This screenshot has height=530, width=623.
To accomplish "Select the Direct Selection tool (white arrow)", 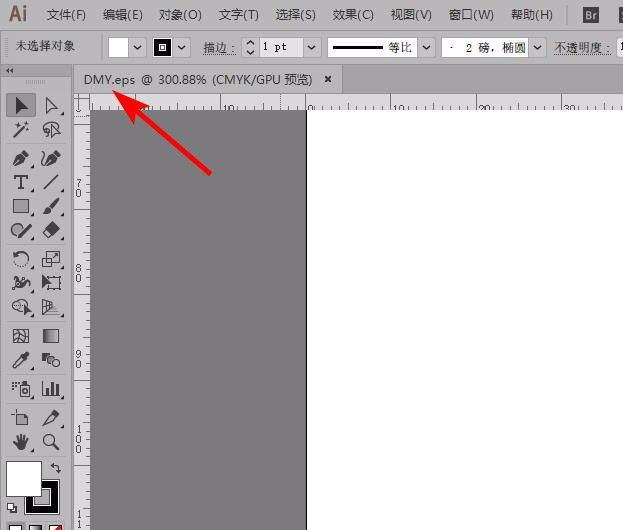I will click(x=51, y=106).
